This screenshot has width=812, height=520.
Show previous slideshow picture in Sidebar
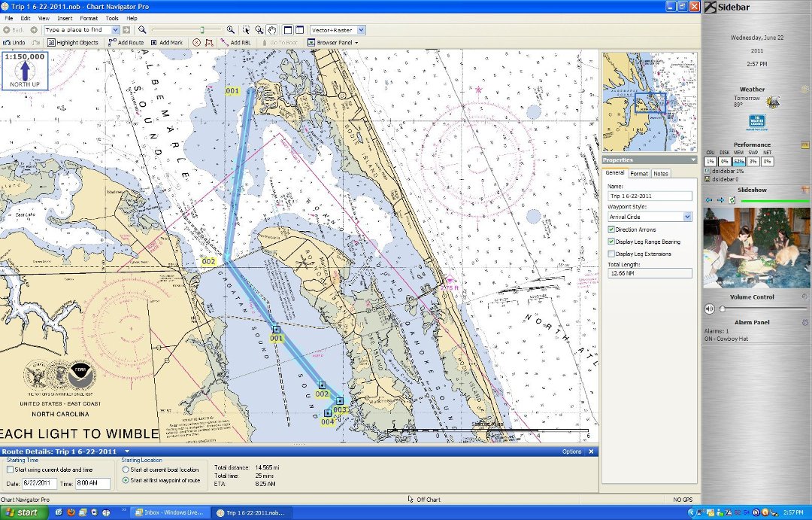[x=709, y=200]
